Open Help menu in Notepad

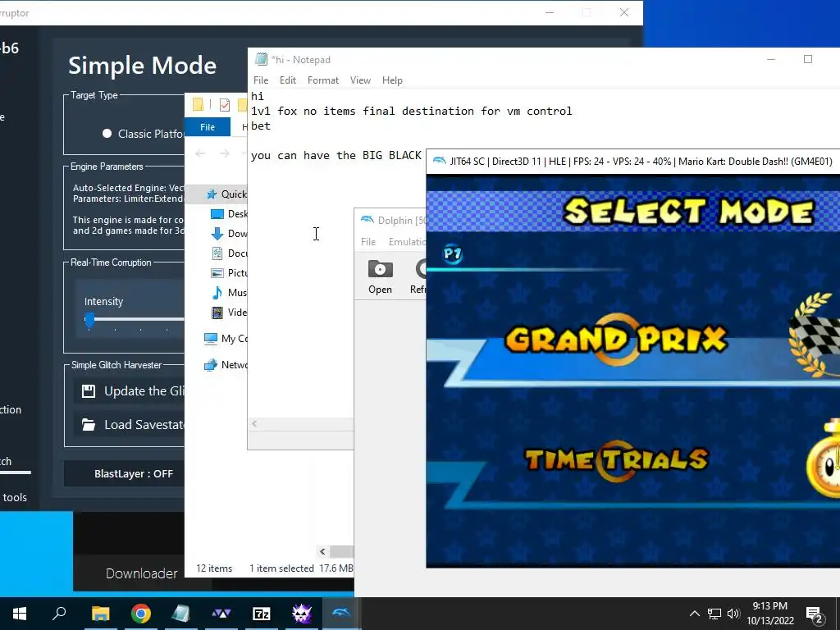pos(392,80)
